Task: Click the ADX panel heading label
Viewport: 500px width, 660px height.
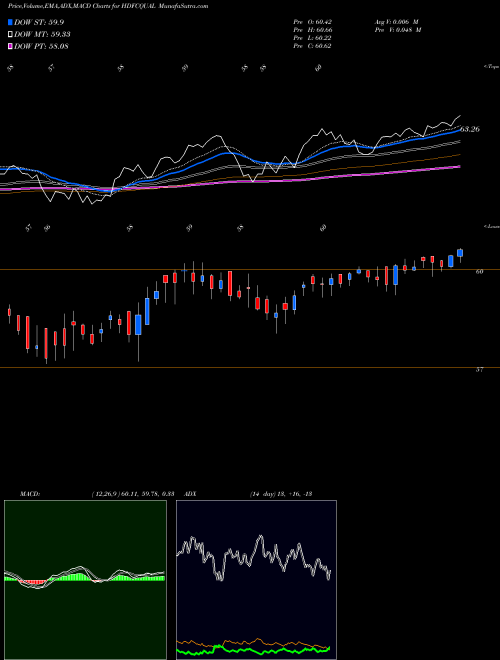Action: [190, 494]
